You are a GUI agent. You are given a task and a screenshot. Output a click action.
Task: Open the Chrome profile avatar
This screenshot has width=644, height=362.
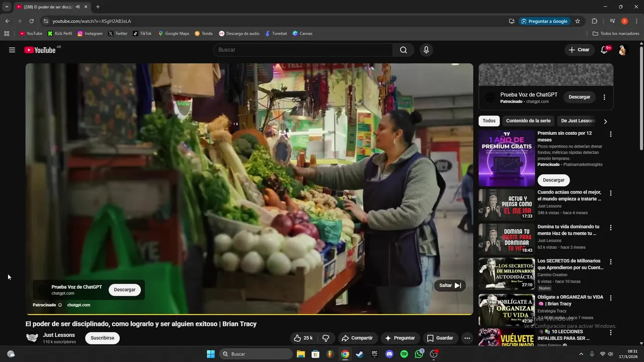[x=624, y=21]
